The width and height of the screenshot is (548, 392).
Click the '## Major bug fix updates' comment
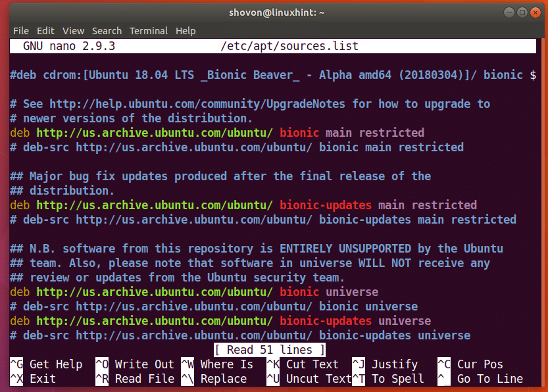click(x=220, y=176)
